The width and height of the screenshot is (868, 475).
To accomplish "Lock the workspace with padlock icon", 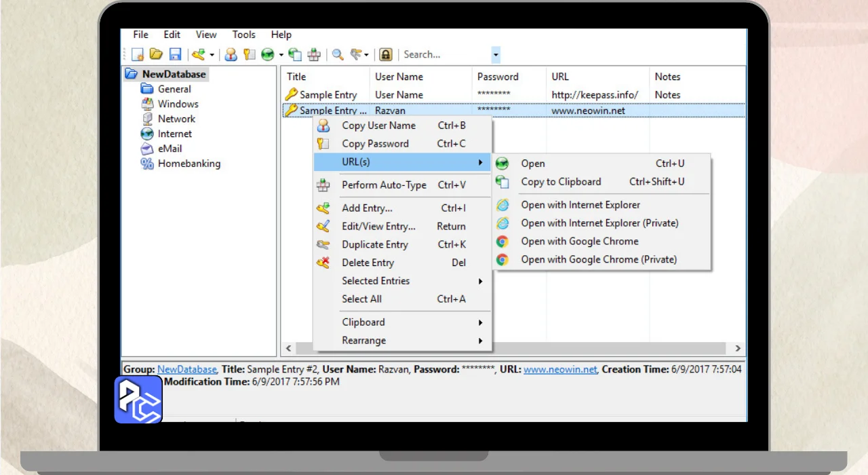I will pyautogui.click(x=385, y=54).
